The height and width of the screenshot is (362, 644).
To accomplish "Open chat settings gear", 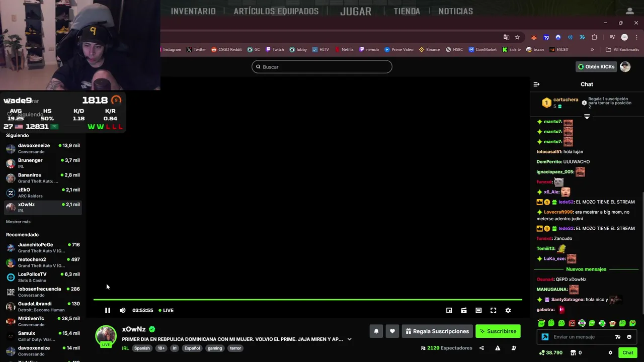I will click(x=610, y=353).
